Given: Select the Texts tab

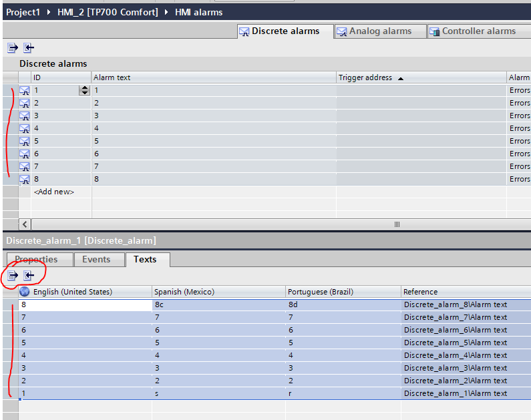Looking at the screenshot, I should click(x=148, y=260).
